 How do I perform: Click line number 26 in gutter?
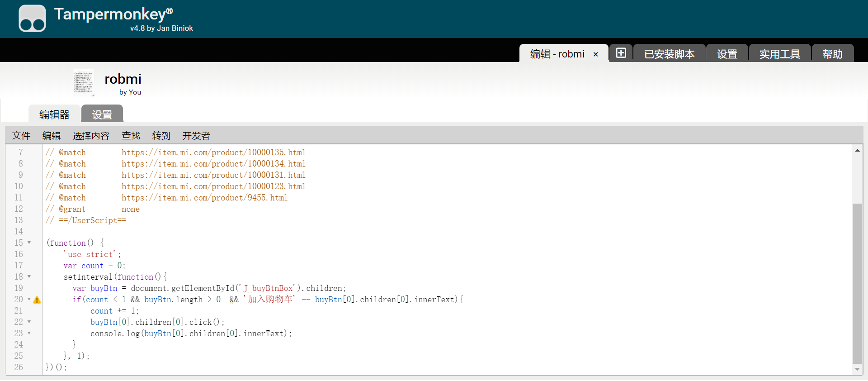19,367
